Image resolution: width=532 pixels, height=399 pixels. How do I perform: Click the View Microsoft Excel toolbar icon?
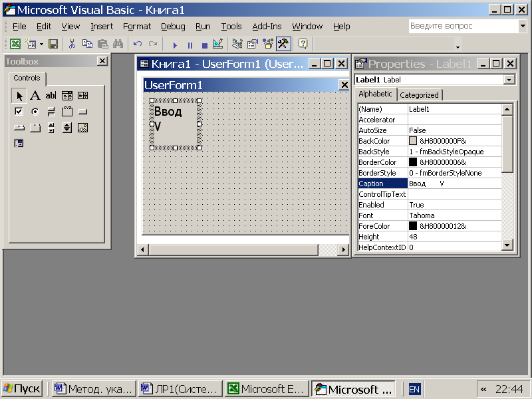click(15, 44)
